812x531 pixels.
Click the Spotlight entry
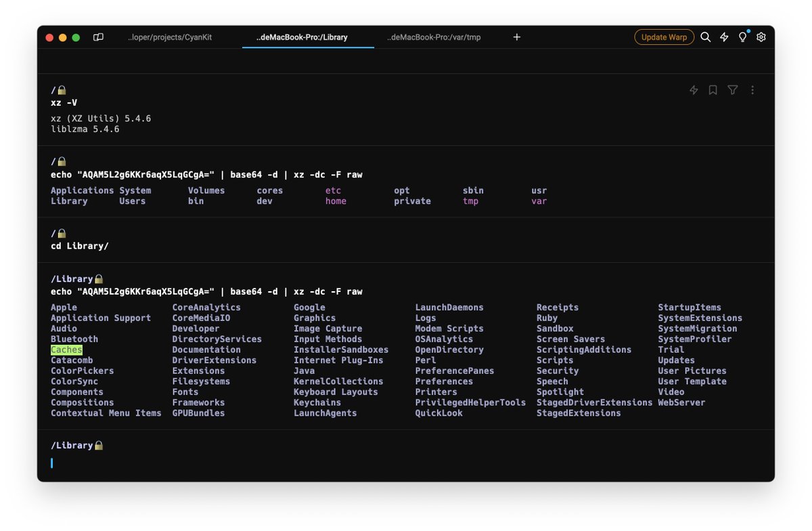tap(561, 392)
